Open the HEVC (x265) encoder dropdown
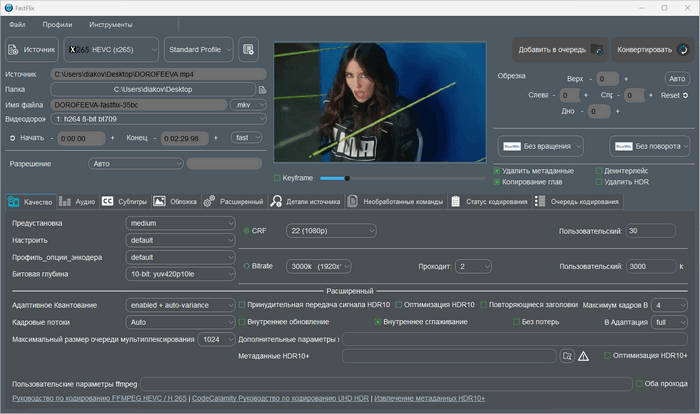 pyautogui.click(x=111, y=50)
